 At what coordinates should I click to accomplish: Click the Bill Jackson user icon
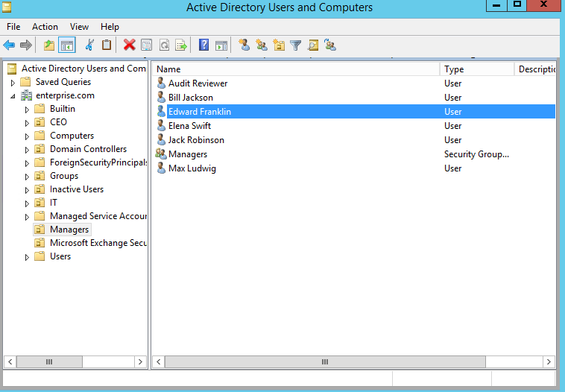[x=161, y=98]
